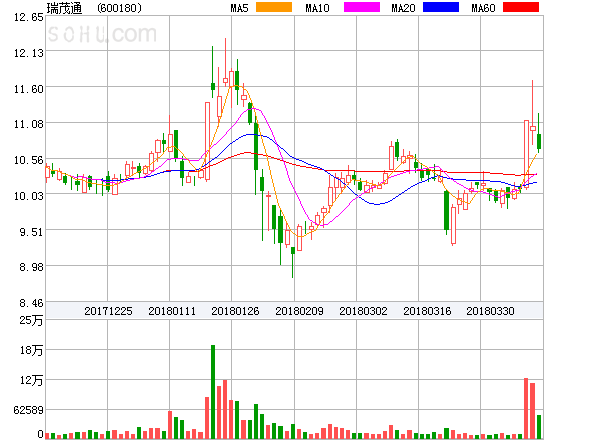Click the 8.98 price axis label

(x=31, y=267)
